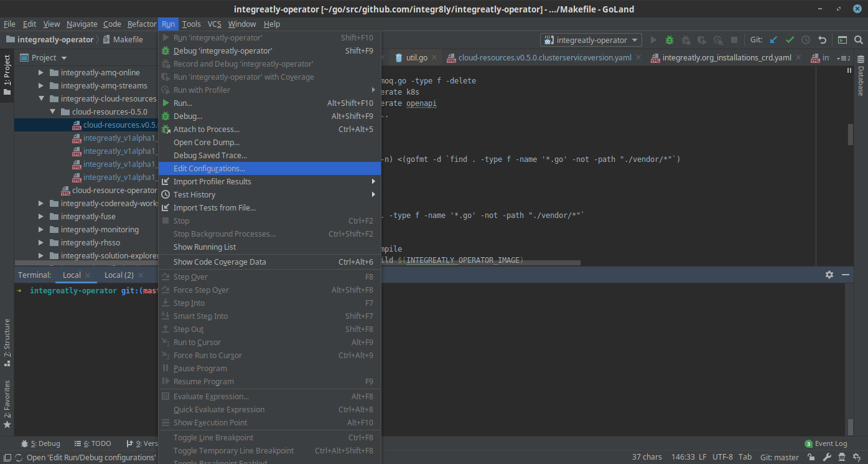Open terminal settings gear icon

coord(829,275)
